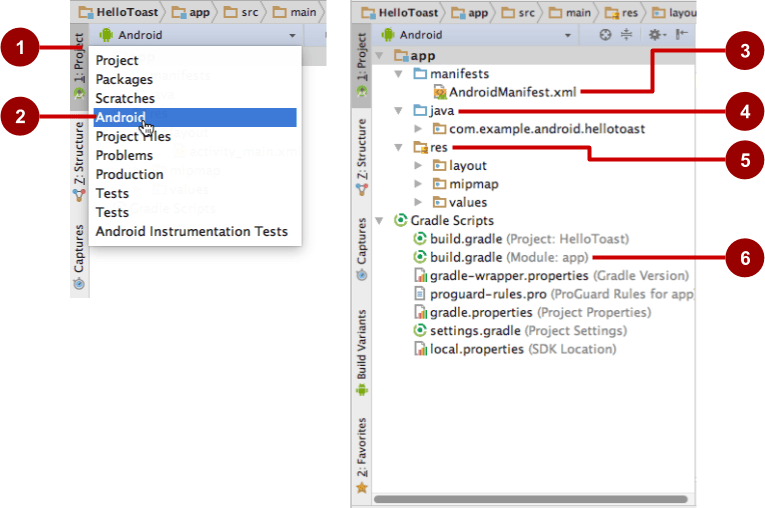This screenshot has width=765, height=508.
Task: Click the manifests folder icon
Action: tap(420, 74)
